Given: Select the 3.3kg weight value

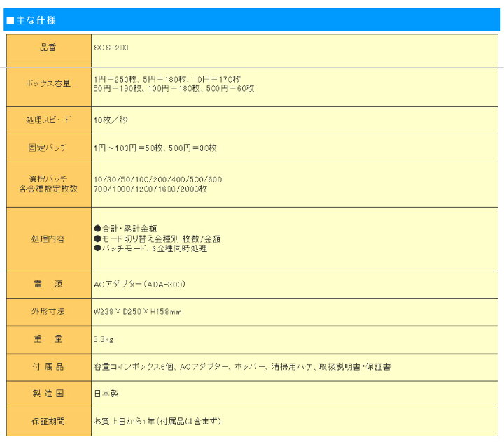Looking at the screenshot, I should click(x=103, y=339).
